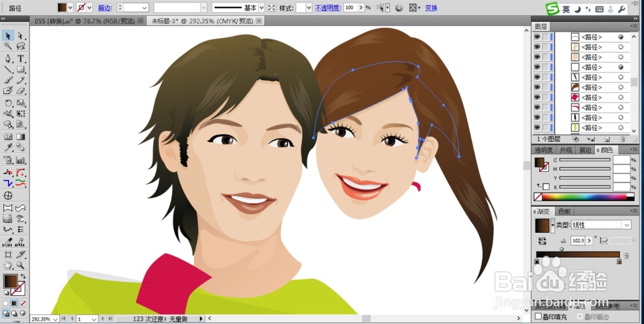Image resolution: width=644 pixels, height=324 pixels.
Task: Click the right gradient color stop
Action: coord(619,261)
